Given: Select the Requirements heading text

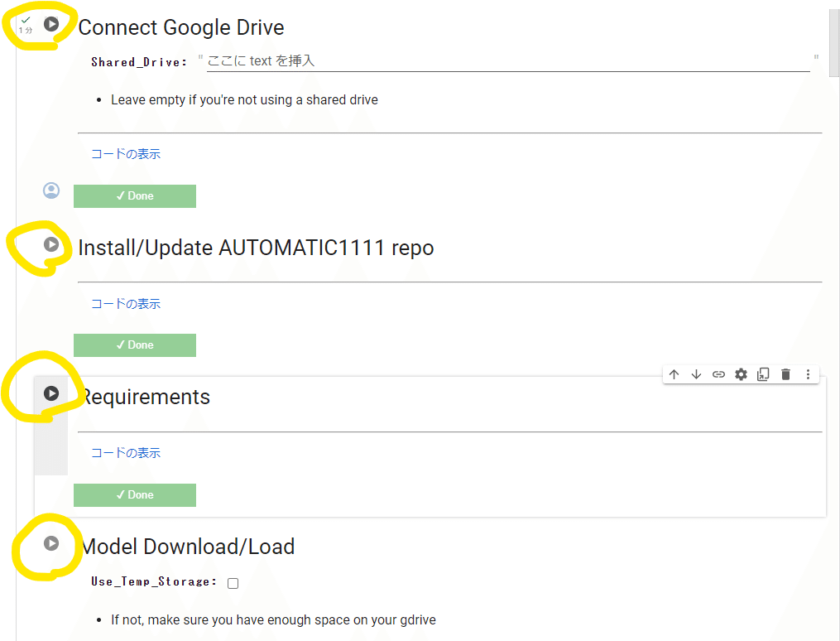Looking at the screenshot, I should pyautogui.click(x=145, y=398).
